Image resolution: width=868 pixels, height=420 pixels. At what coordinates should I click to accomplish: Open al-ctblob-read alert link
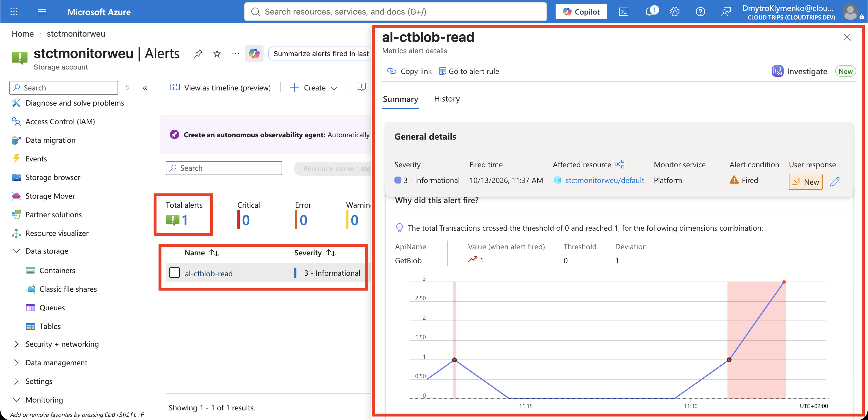(x=209, y=273)
